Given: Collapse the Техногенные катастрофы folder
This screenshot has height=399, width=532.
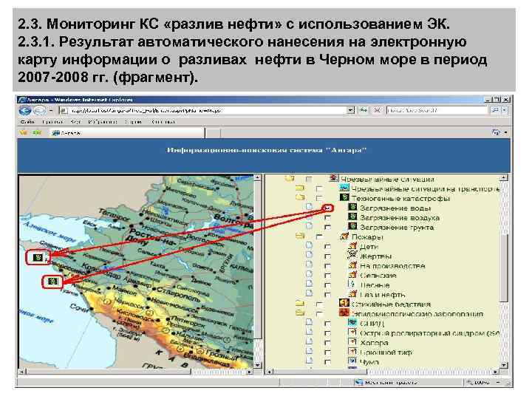Looking at the screenshot, I should [x=300, y=197].
